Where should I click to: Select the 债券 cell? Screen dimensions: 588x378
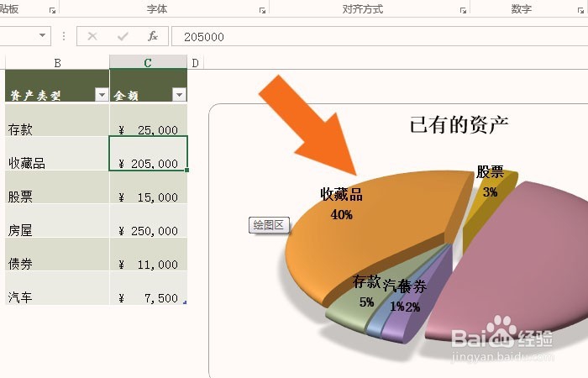[x=57, y=255]
